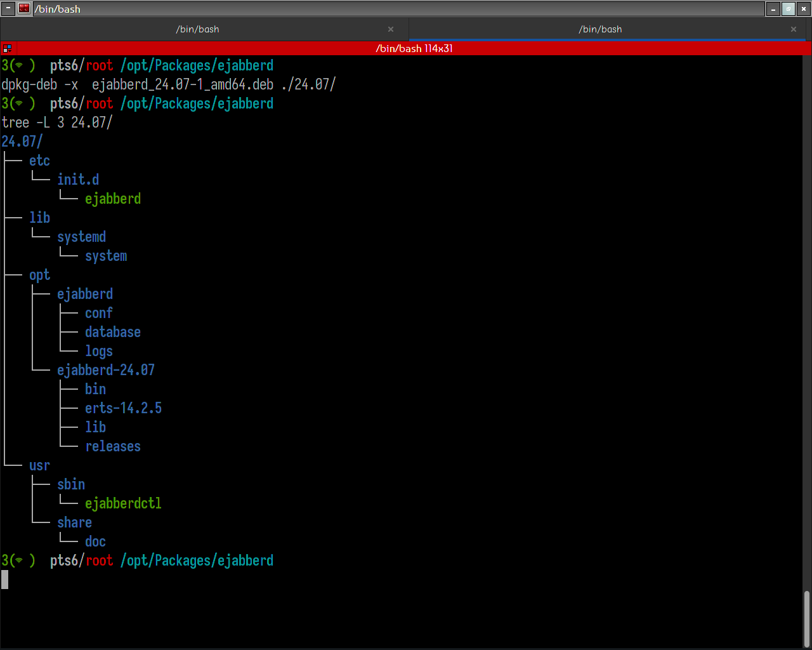
Task: Close the first /bin/bash tab
Action: pyautogui.click(x=391, y=29)
